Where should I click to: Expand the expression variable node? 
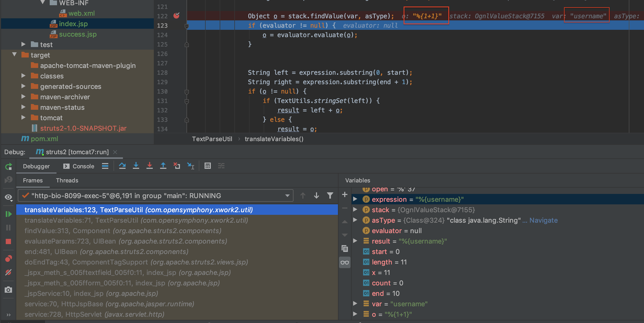click(x=355, y=199)
